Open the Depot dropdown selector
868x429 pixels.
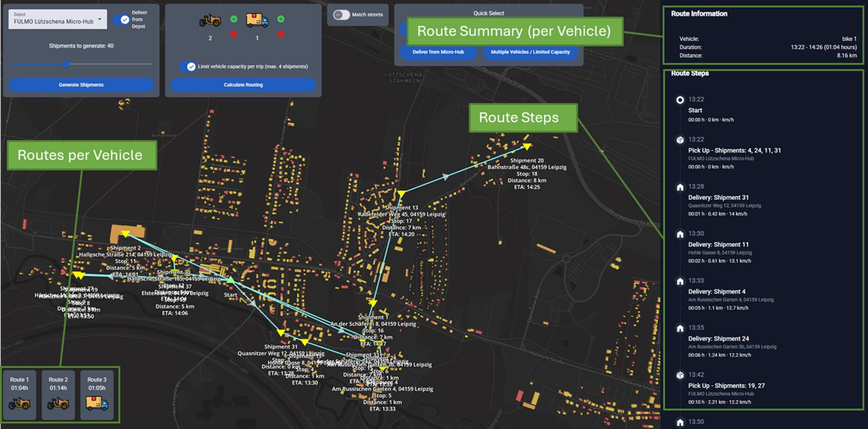pyautogui.click(x=54, y=19)
